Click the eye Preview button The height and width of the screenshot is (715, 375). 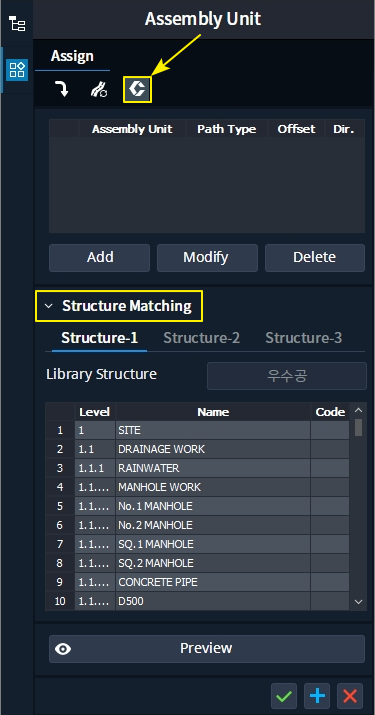(x=207, y=648)
